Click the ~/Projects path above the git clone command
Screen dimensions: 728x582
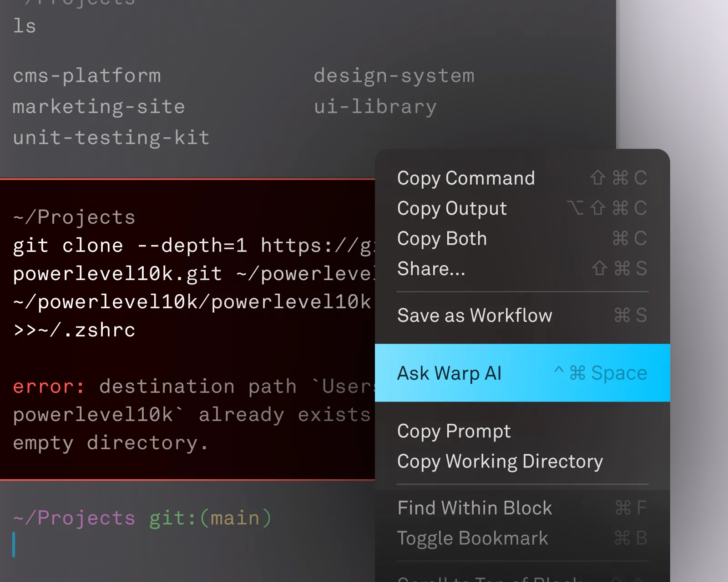[x=73, y=216]
